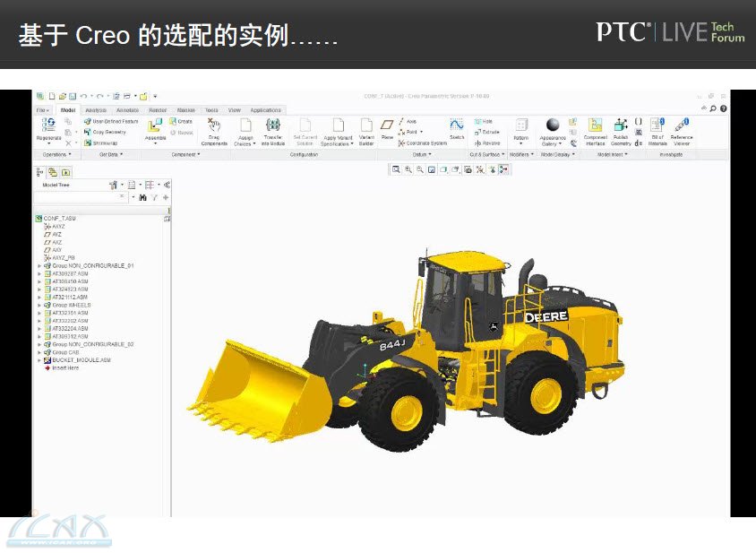Click the Zoom Out view icon
The image size is (756, 553).
(x=420, y=169)
